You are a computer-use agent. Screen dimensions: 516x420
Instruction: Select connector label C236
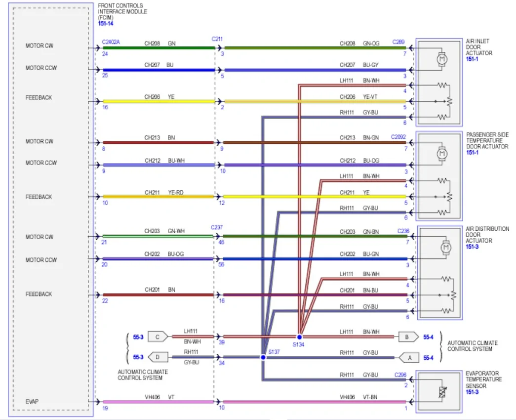pos(403,231)
